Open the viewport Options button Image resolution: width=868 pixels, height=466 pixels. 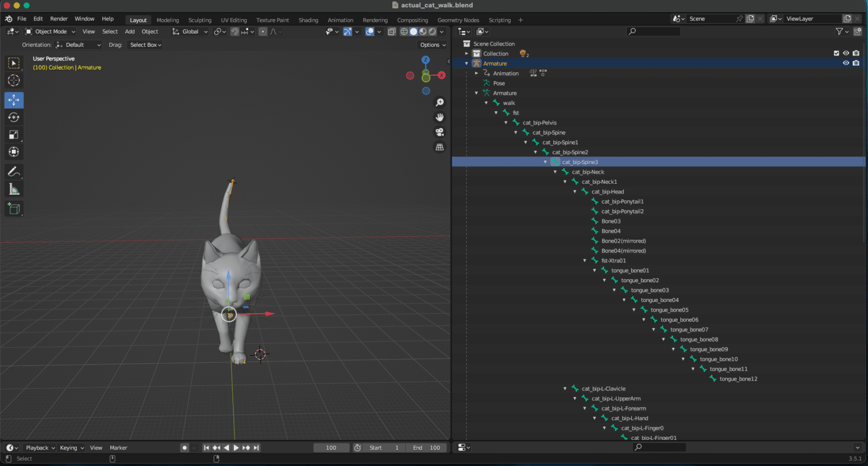pyautogui.click(x=432, y=45)
